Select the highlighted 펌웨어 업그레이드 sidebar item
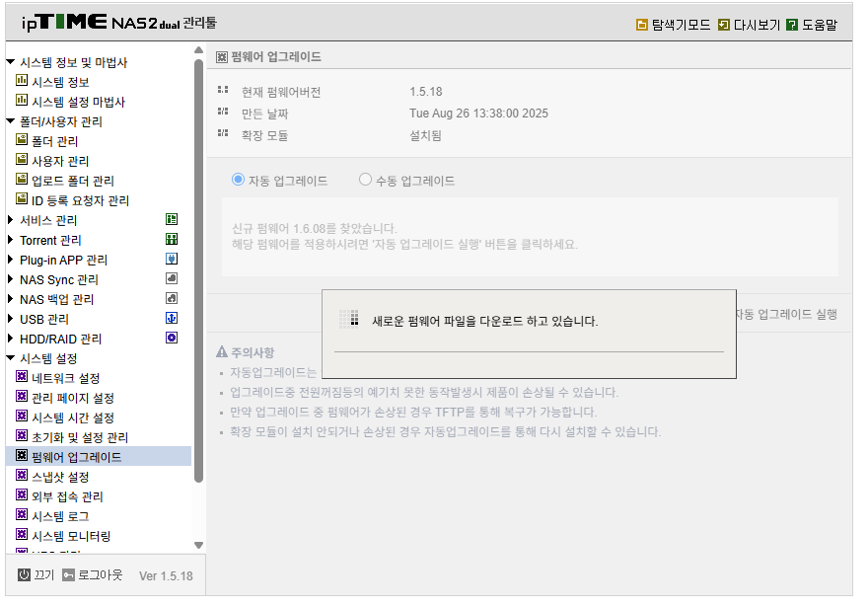Image resolution: width=868 pixels, height=607 pixels. pyautogui.click(x=99, y=457)
